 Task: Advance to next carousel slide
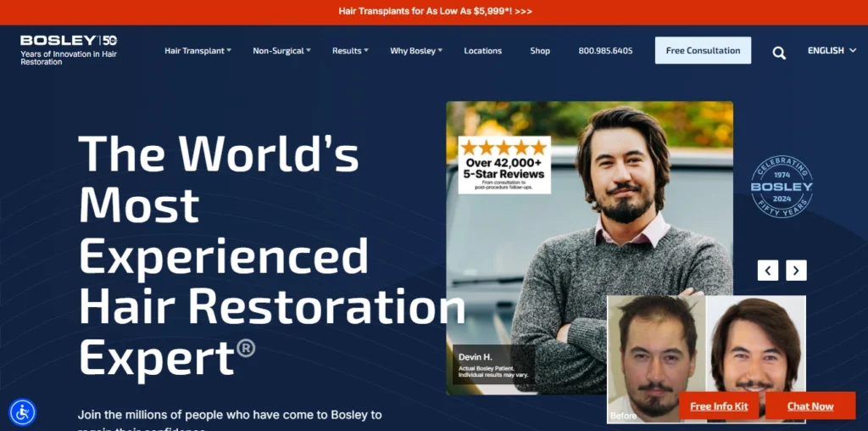click(796, 271)
